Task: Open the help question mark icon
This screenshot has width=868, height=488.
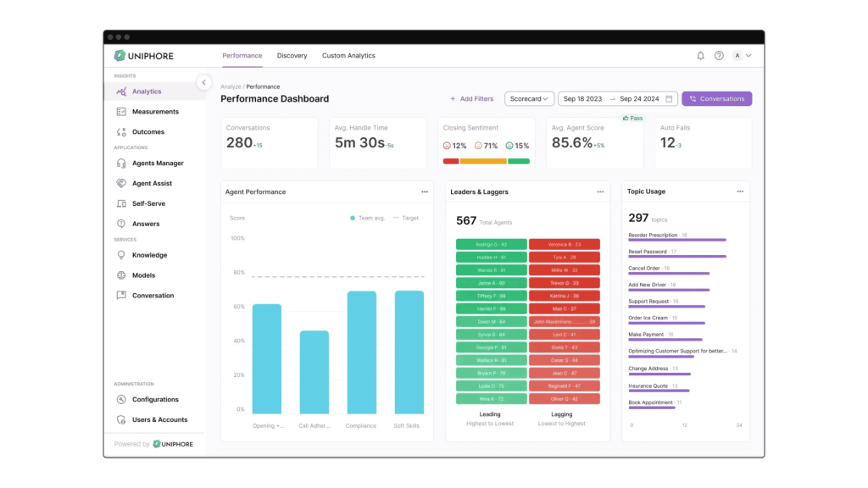Action: click(719, 56)
